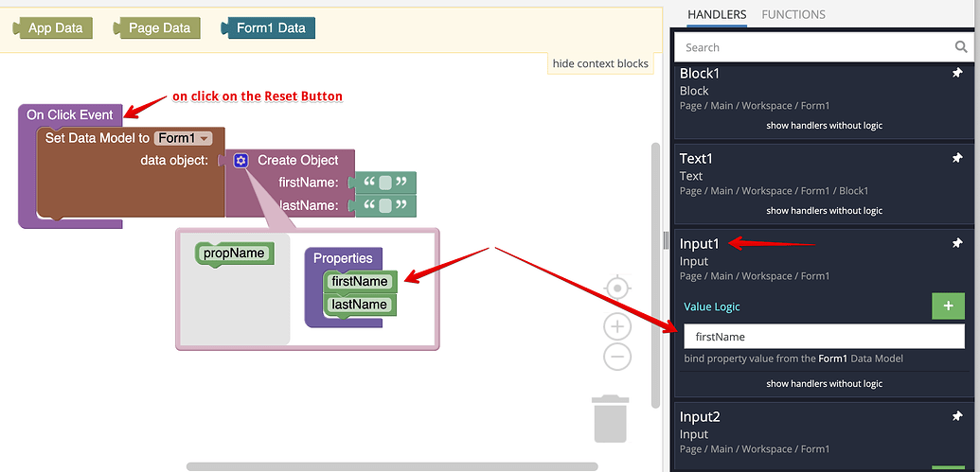This screenshot has width=980, height=472.
Task: Pin the Input2 handler
Action: point(957,416)
